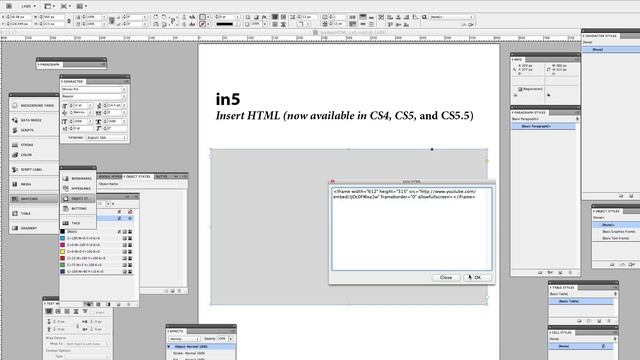Open the View Options dropdown in top bar
The image size is (640, 360).
pyautogui.click(x=49, y=6)
